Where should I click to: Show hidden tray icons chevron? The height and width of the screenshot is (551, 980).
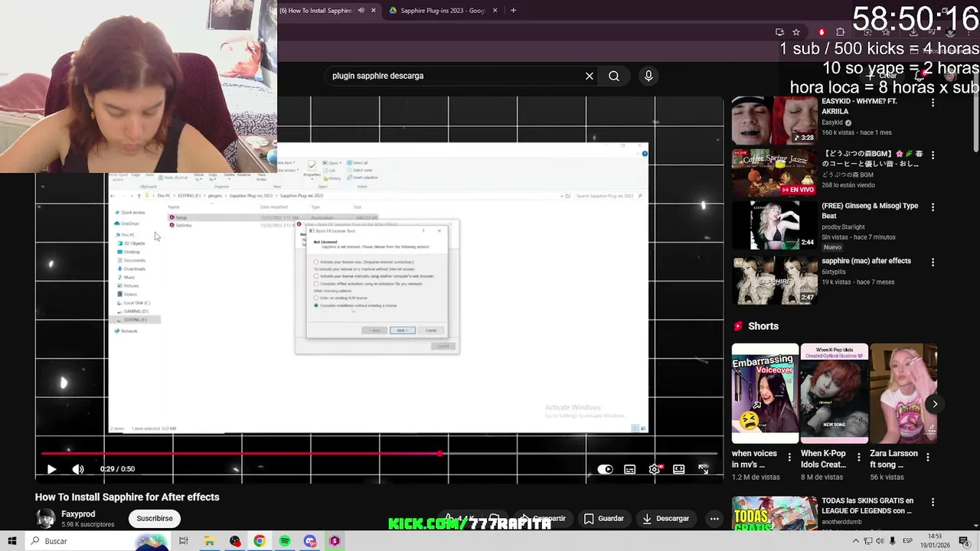(x=856, y=541)
